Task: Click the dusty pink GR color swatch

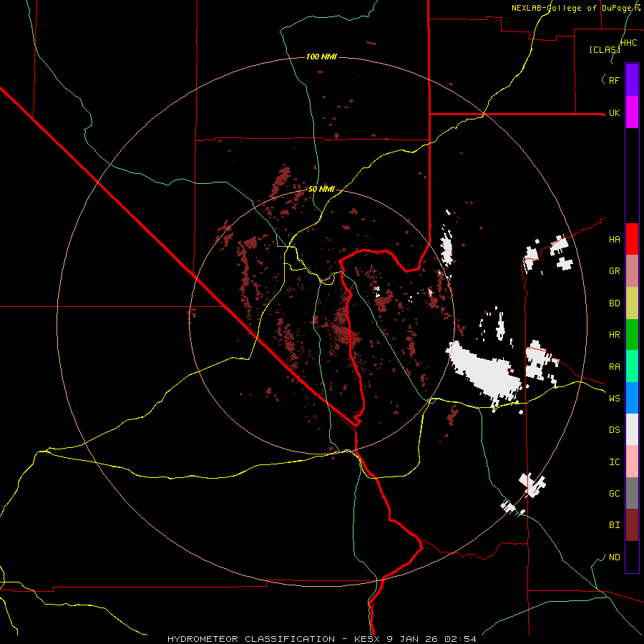Action: tap(632, 271)
